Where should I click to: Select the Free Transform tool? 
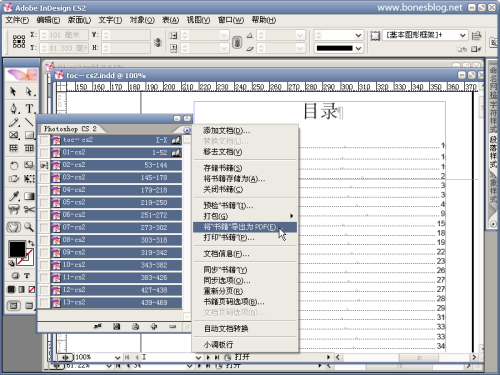tap(29, 179)
